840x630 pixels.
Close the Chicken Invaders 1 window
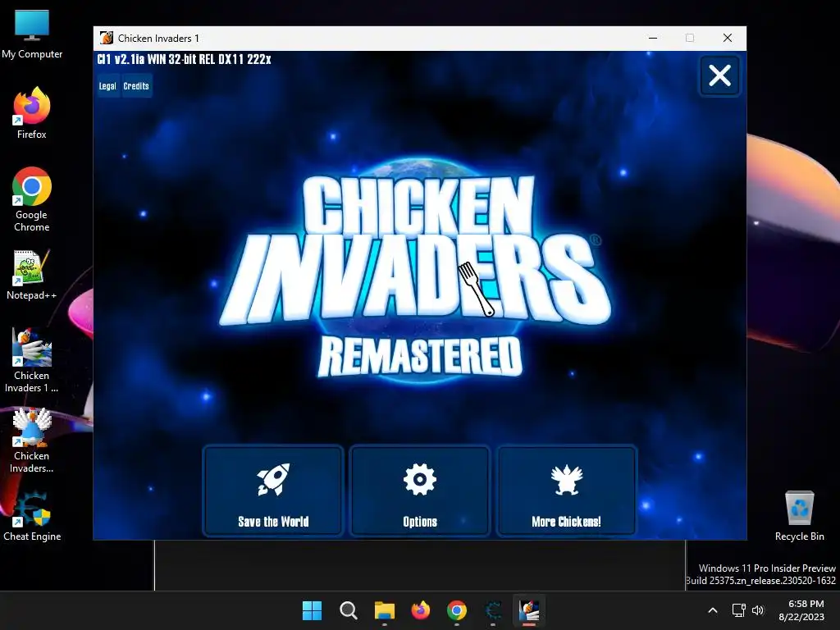coord(727,38)
